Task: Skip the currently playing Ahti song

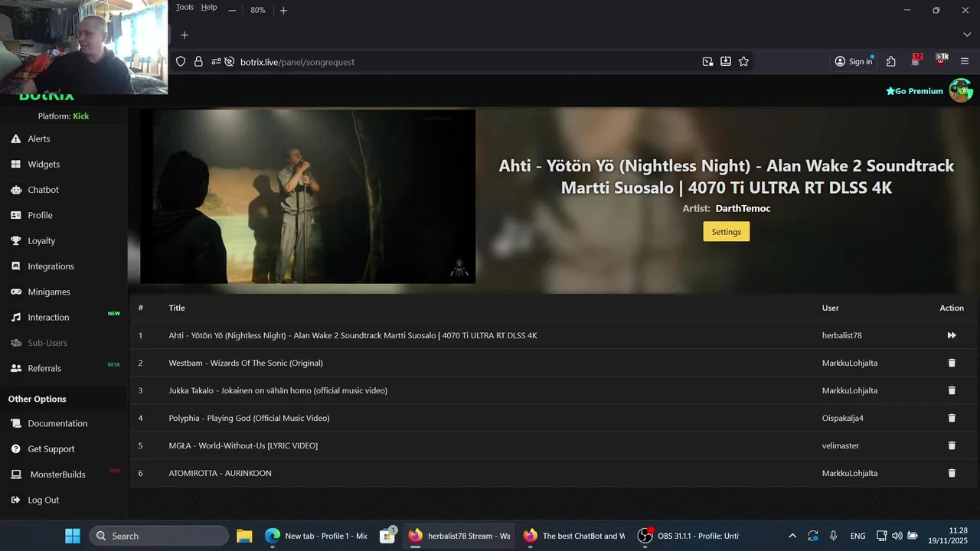Action: point(952,335)
